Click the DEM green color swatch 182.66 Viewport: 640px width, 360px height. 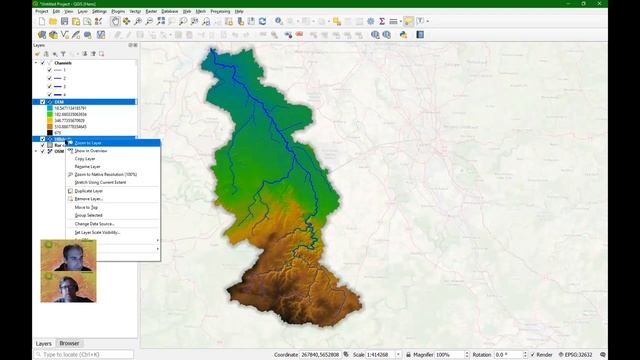[50, 114]
